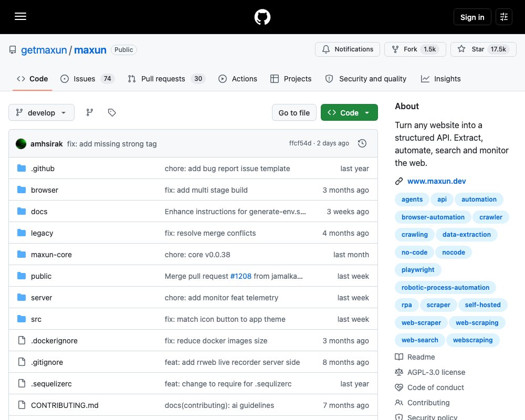This screenshot has width=525, height=420.
Task: Open commit 'chore: core v0.0.38'
Action: [x=197, y=255]
